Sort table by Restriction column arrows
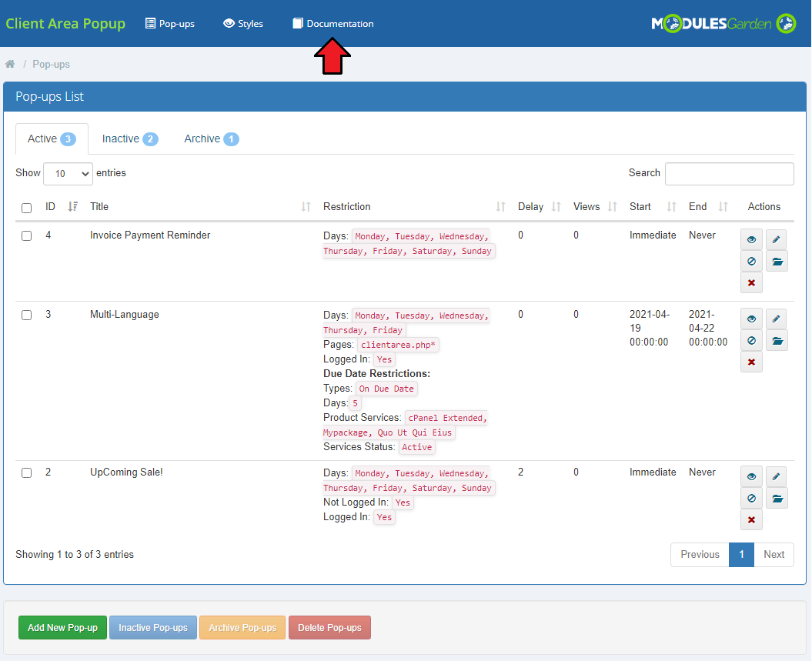 [x=500, y=207]
